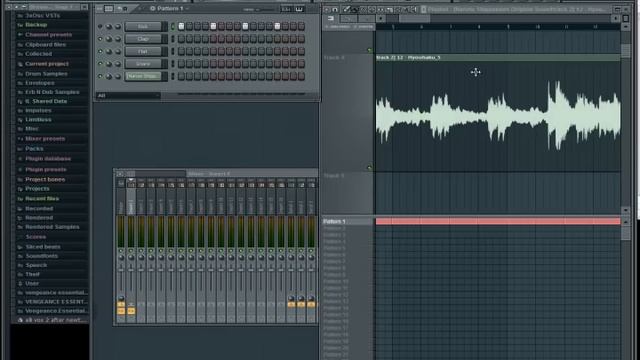Mute the Clap channel via its LED
Screen dimensions: 640x360
point(100,39)
